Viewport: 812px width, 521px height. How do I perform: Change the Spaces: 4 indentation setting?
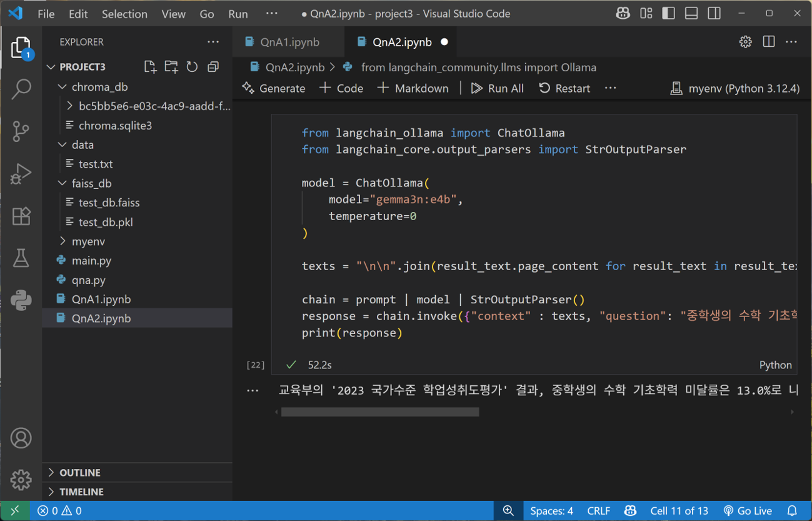click(x=551, y=511)
